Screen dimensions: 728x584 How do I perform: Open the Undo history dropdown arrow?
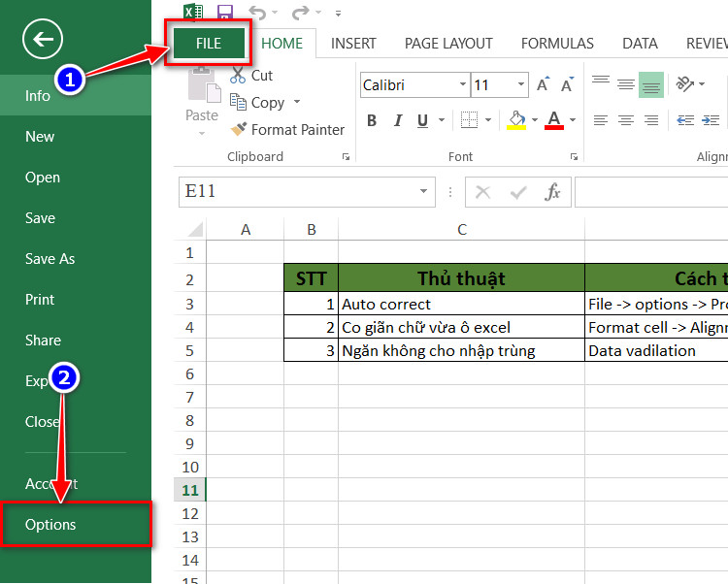[x=275, y=13]
